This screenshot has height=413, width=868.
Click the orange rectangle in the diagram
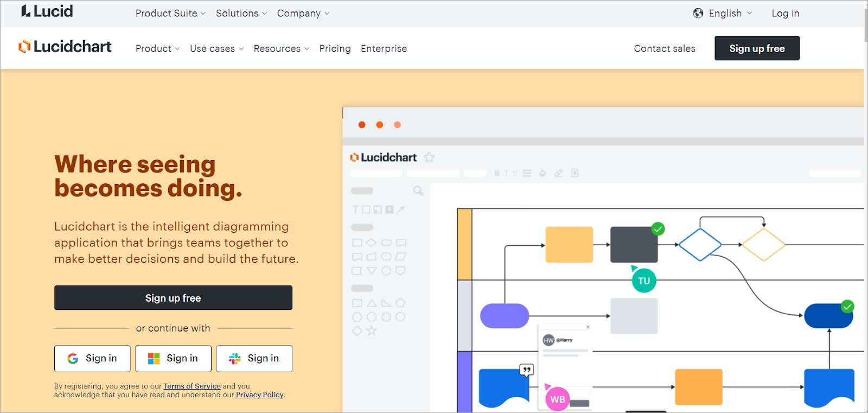[x=699, y=387]
